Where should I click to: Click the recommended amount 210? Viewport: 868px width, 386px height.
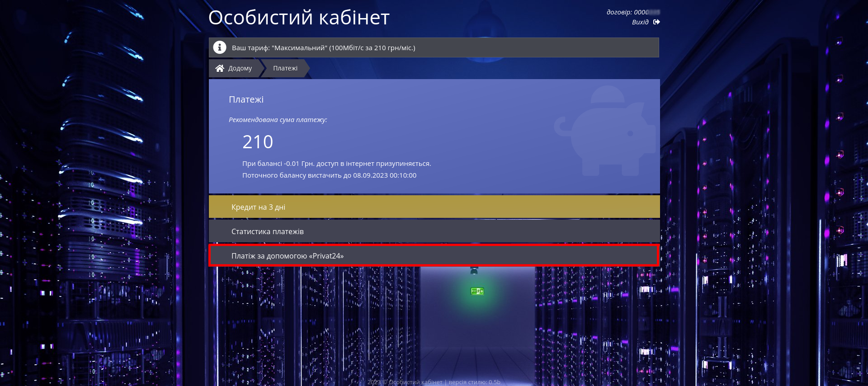click(x=258, y=142)
